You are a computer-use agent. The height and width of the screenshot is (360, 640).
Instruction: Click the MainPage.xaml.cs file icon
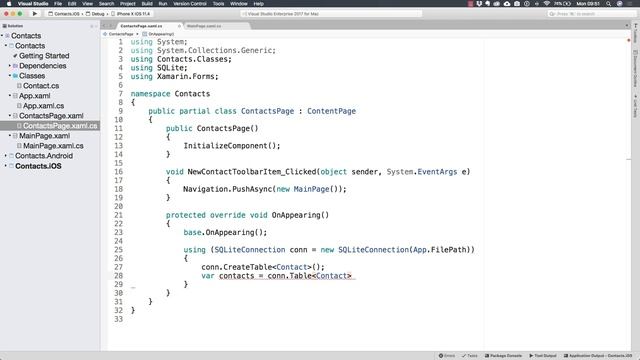click(x=19, y=146)
